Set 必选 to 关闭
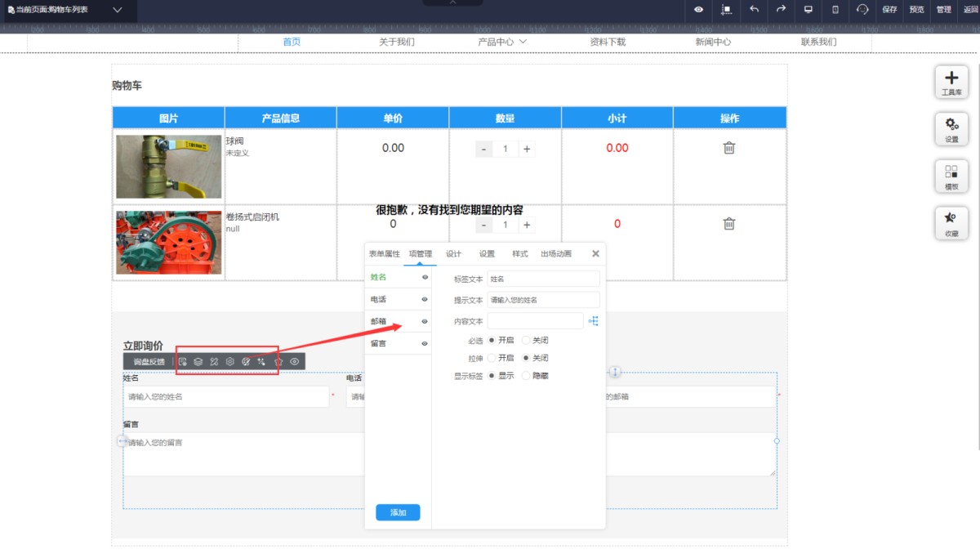 526,340
